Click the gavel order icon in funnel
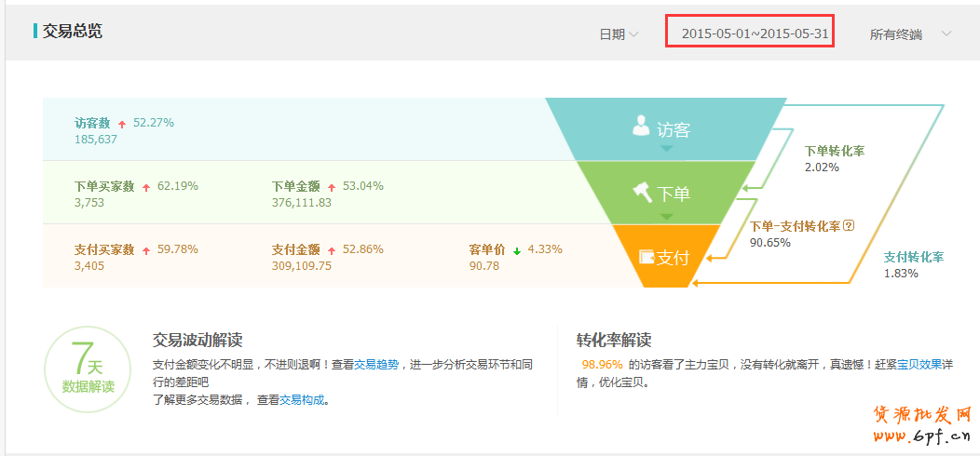 643,192
